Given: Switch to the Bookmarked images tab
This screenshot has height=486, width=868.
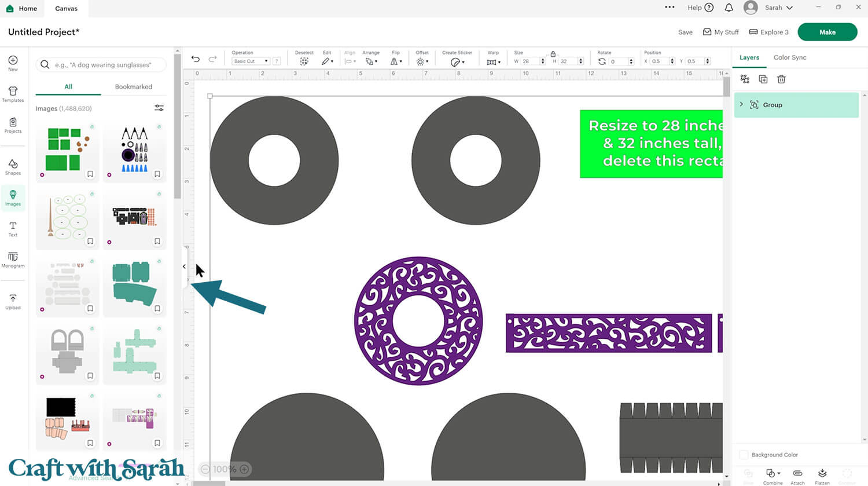Looking at the screenshot, I should click(x=133, y=87).
